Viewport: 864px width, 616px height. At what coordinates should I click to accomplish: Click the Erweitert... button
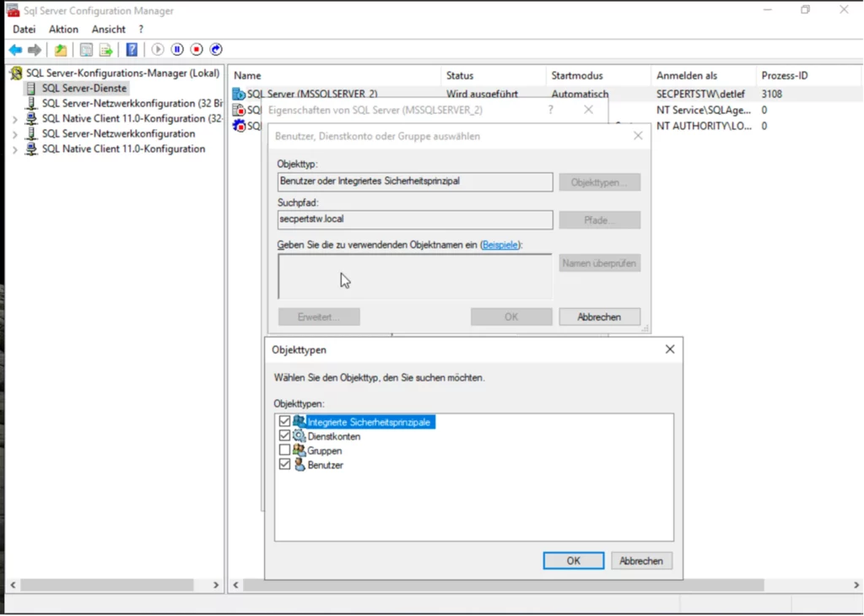[319, 316]
